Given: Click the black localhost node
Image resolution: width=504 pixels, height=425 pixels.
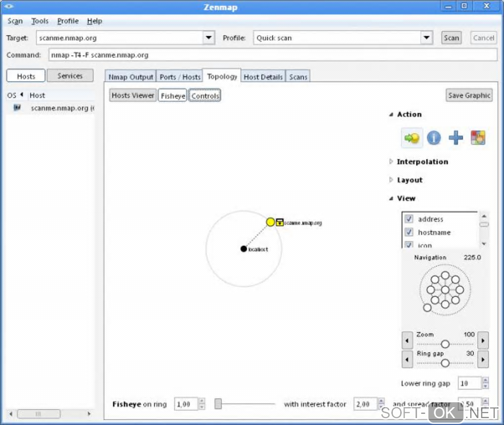Looking at the screenshot, I should coord(244,249).
